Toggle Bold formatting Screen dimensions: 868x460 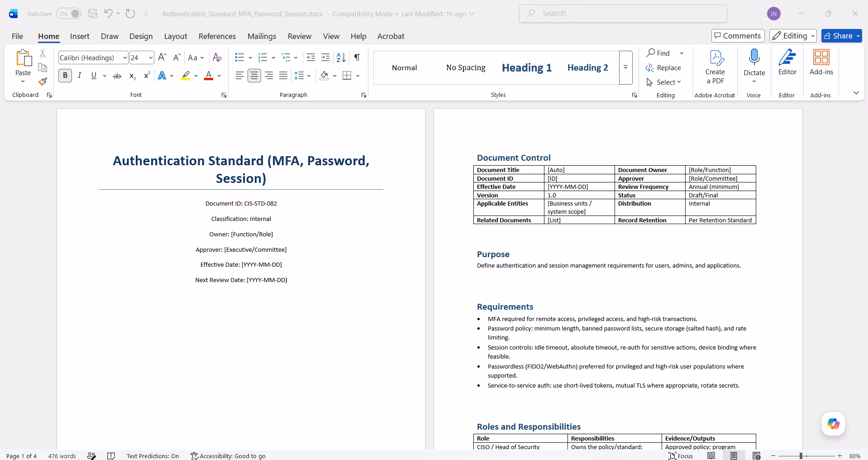[65, 76]
